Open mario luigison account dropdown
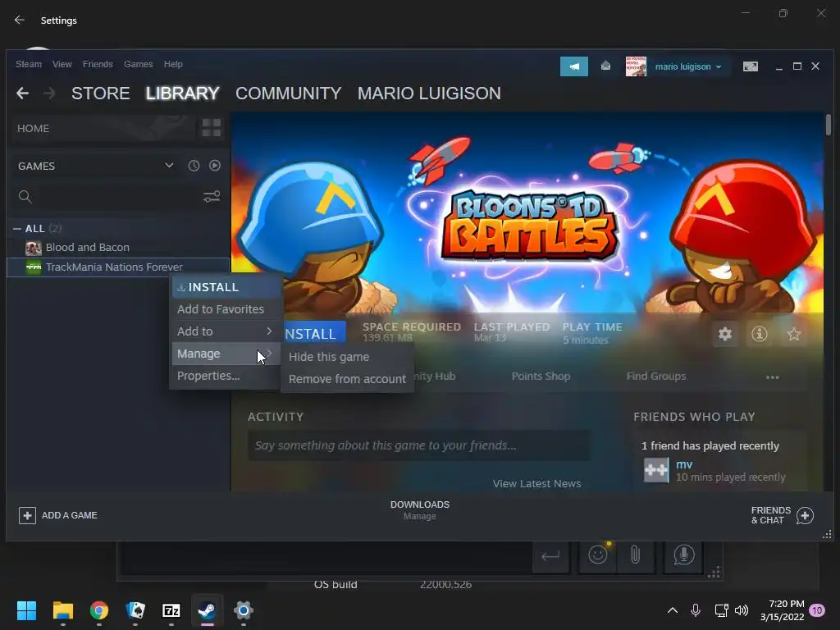The width and height of the screenshot is (840, 630). pyautogui.click(x=688, y=66)
